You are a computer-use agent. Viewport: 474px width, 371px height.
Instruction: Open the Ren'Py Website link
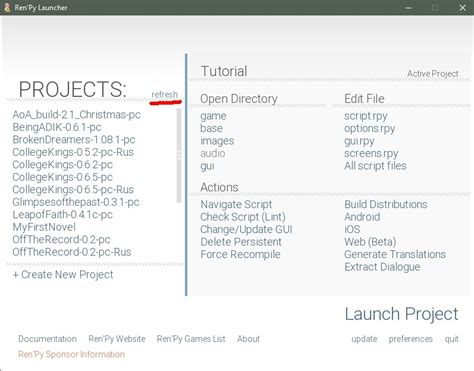tap(117, 339)
